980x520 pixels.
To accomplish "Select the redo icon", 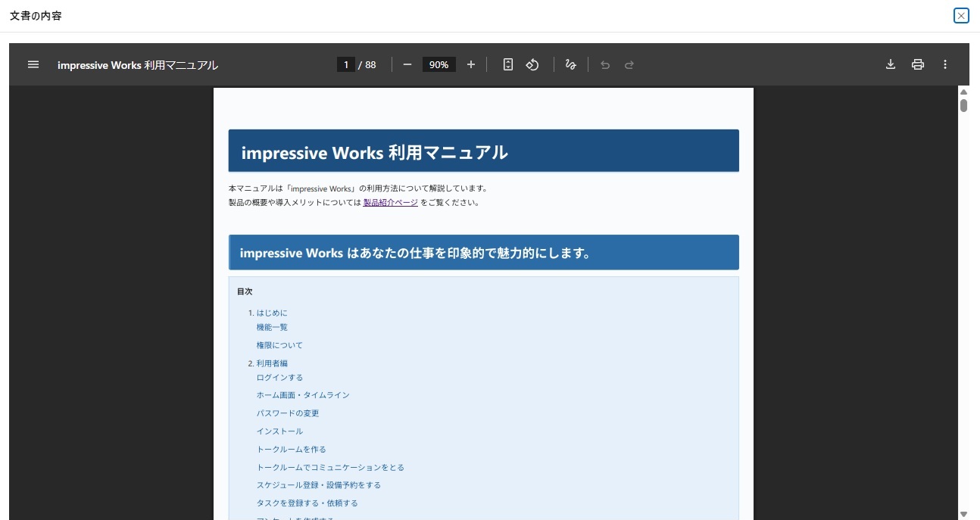I will pos(629,64).
